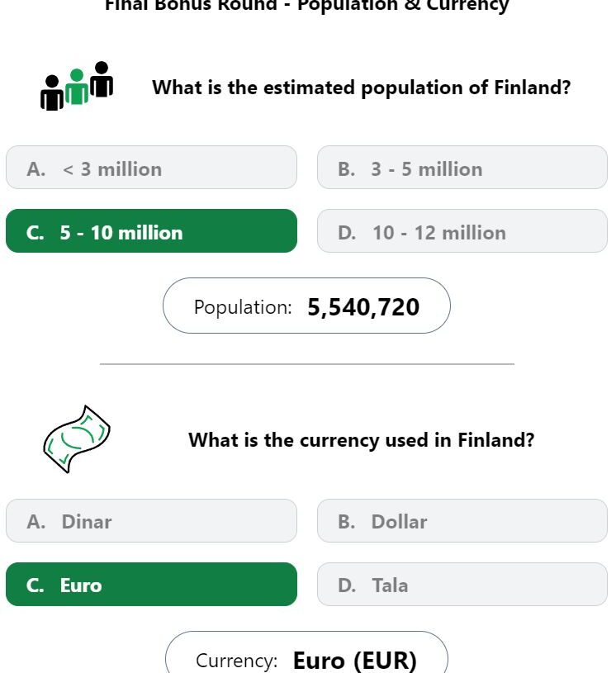The image size is (616, 673).
Task: Choose answer D 10 - 12 million
Action: (462, 231)
